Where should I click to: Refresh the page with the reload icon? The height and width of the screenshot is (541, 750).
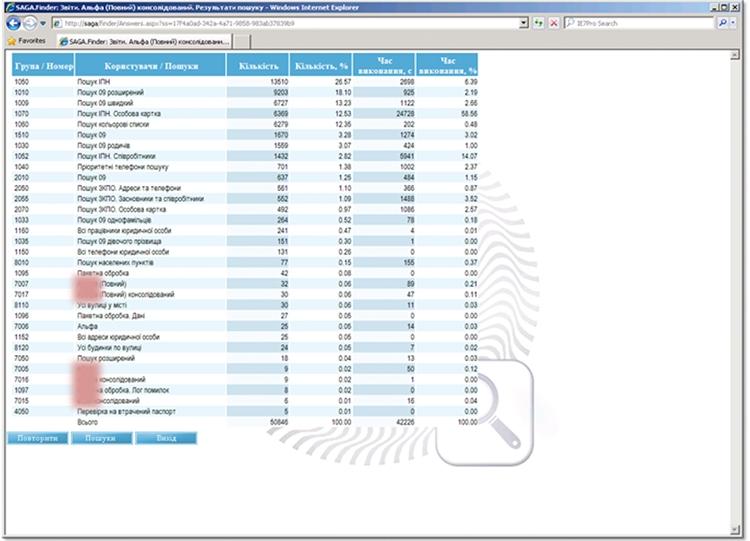pyautogui.click(x=540, y=23)
